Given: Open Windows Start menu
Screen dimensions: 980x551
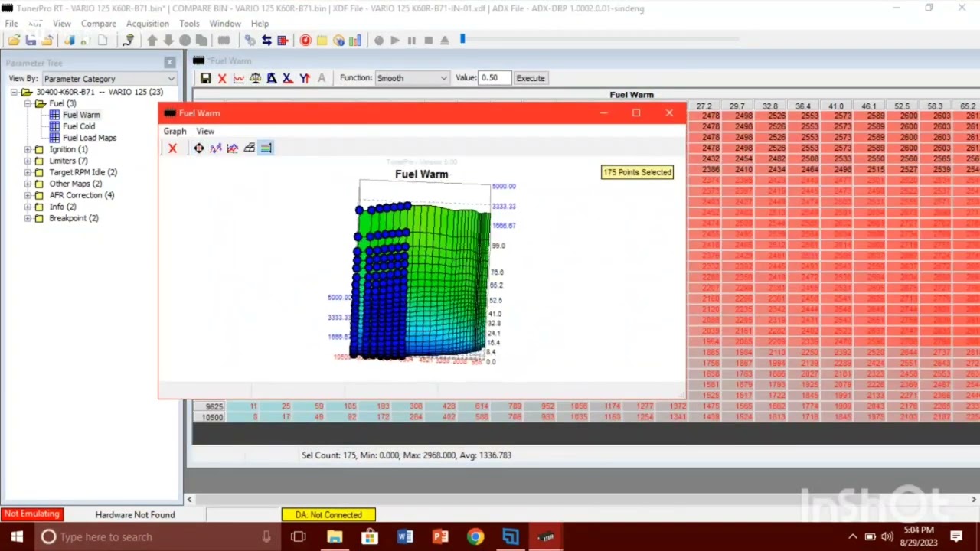Looking at the screenshot, I should pyautogui.click(x=17, y=536).
